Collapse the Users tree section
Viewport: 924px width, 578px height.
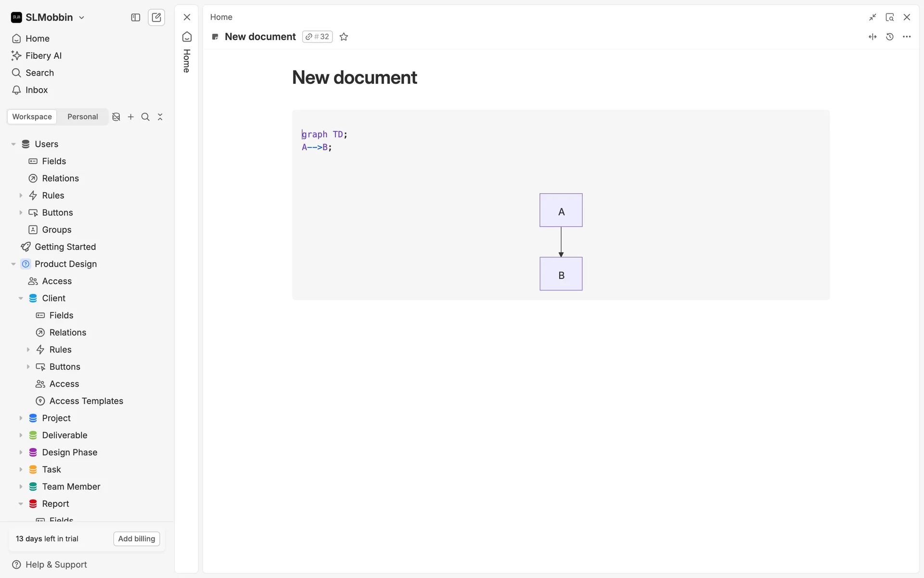pos(13,144)
